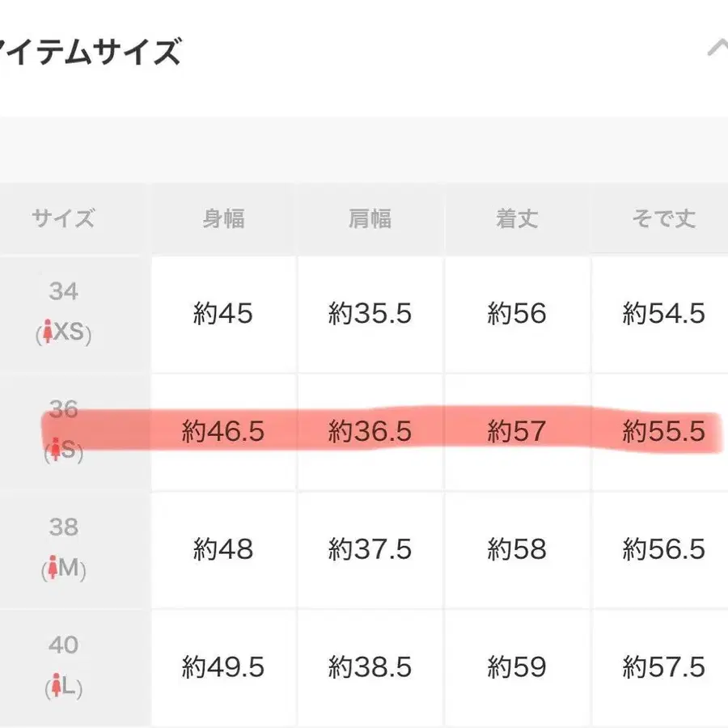Image resolution: width=728 pixels, height=728 pixels.
Task: Click the 約35.5 shoulder width cell
Action: coord(370,314)
